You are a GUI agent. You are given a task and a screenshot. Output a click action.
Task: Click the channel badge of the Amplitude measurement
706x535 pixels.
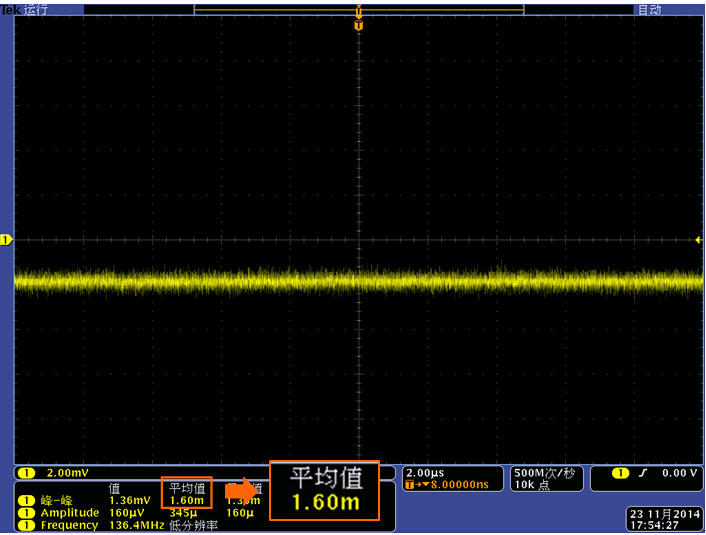(27, 513)
